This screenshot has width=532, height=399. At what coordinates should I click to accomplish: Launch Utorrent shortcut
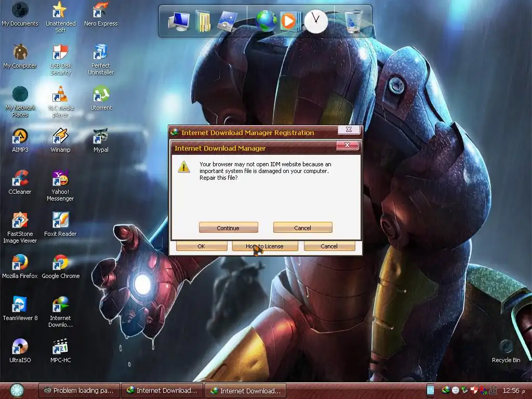[x=101, y=98]
